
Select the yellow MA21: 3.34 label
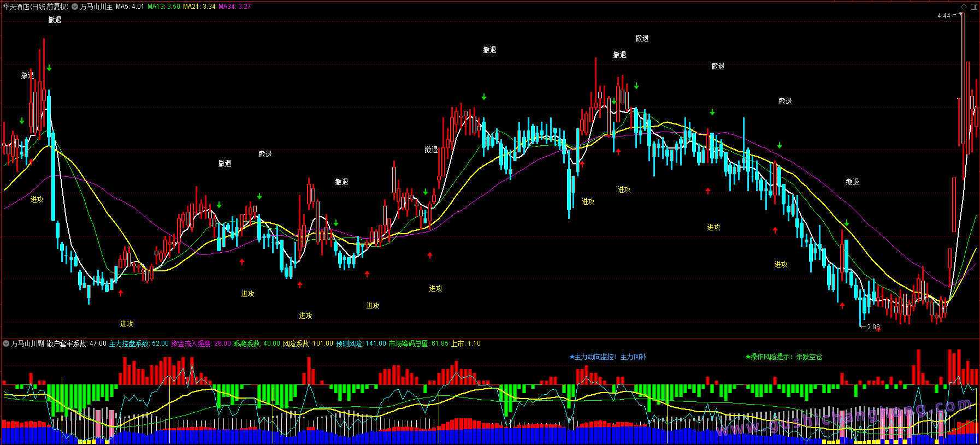pyautogui.click(x=199, y=7)
